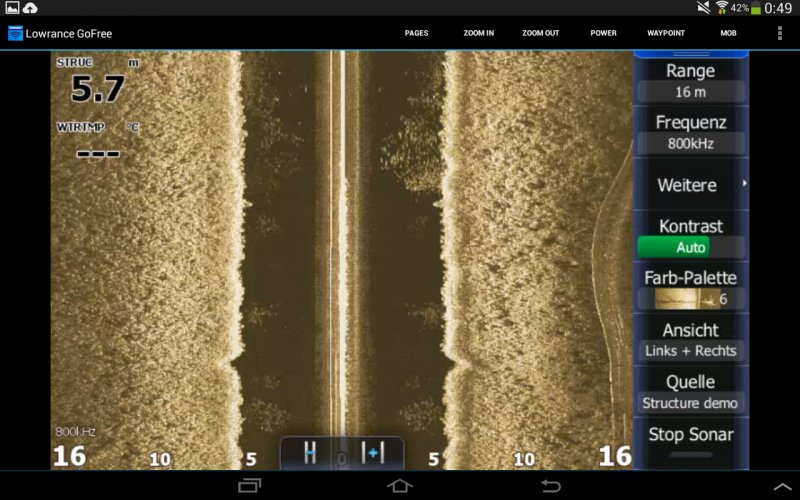This screenshot has height=500, width=800.
Task: Tap the range decrease icon at bottom
Action: click(x=310, y=453)
